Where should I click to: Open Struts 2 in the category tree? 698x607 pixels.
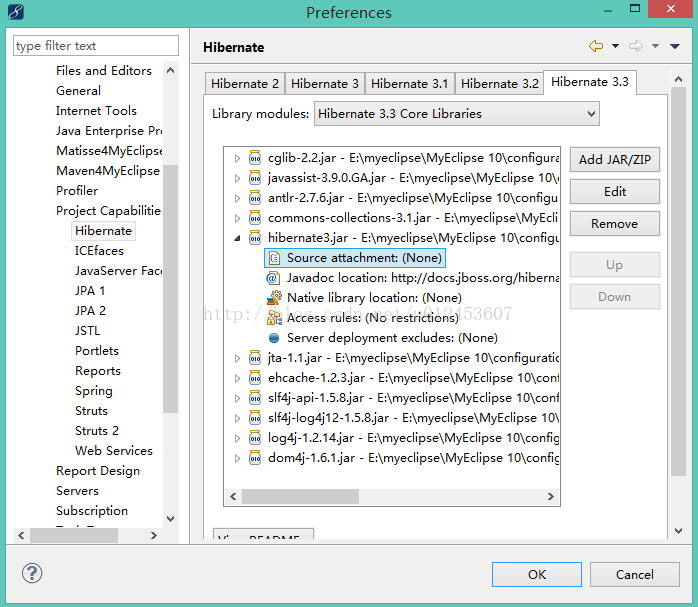97,431
